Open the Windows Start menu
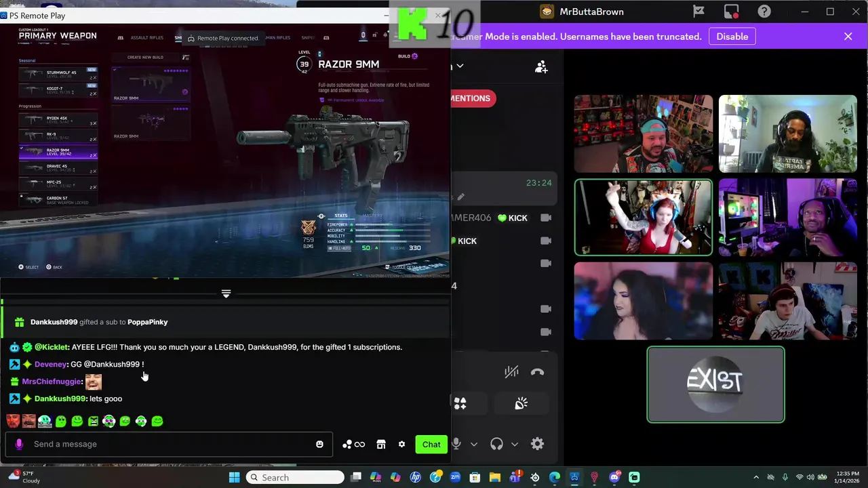The width and height of the screenshot is (868, 488). pyautogui.click(x=234, y=477)
